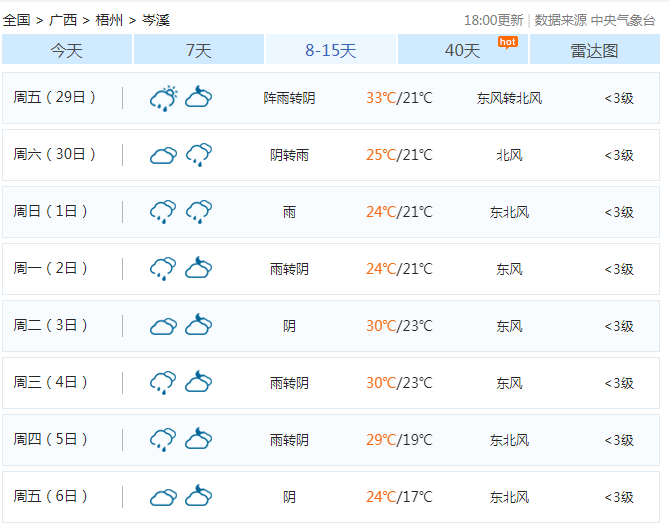669x528 pixels.
Task: Click the night cloudy icon for 周三（4日）
Action: tap(198, 382)
